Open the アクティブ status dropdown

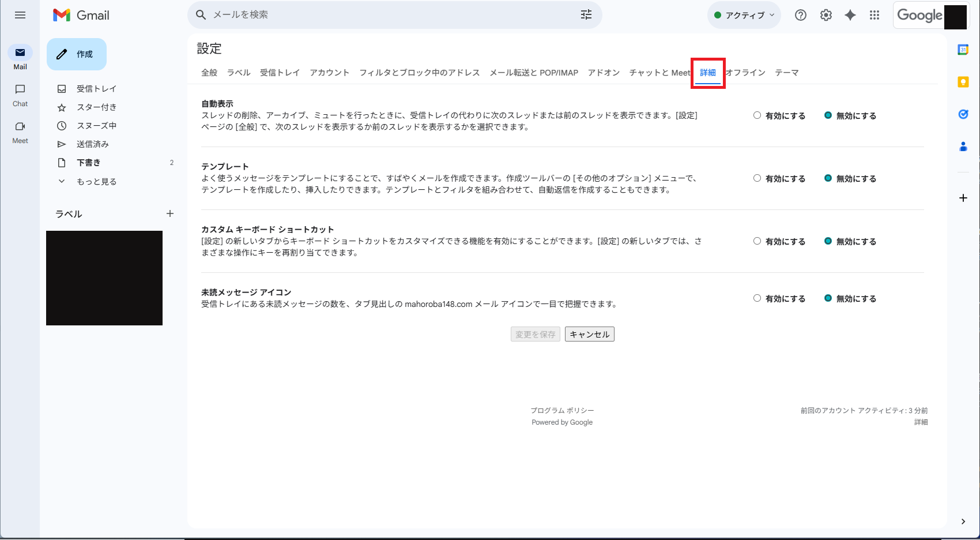click(x=744, y=15)
